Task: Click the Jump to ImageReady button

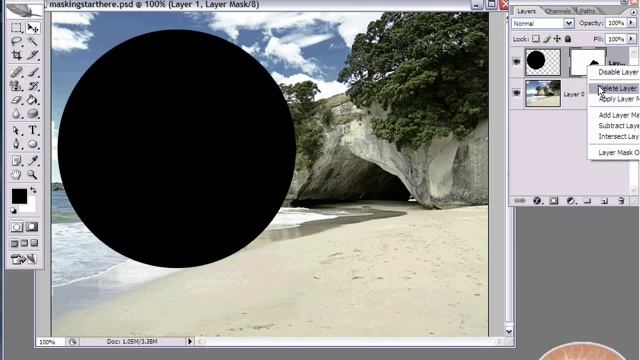Action: (x=24, y=259)
